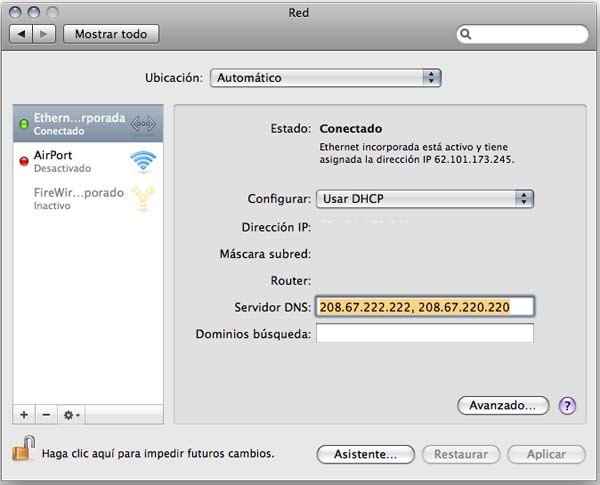Click 'Haga clic aquí para impedir' text
The height and width of the screenshot is (485, 600).
point(158,454)
